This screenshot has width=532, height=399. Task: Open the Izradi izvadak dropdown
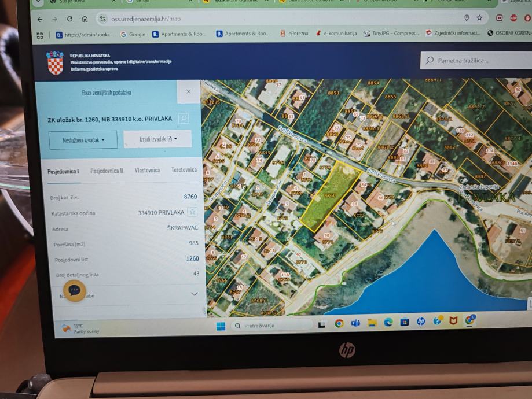pyautogui.click(x=157, y=139)
